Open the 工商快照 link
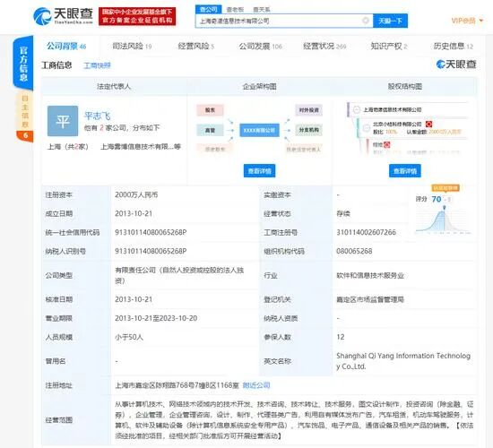Viewport: 493px width, 448px height. pyautogui.click(x=97, y=65)
